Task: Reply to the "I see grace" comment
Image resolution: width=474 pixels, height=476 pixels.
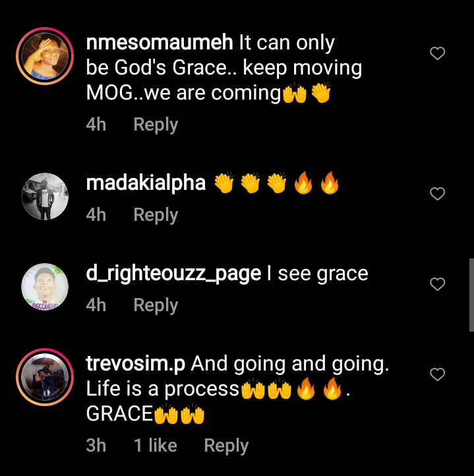Action: point(156,305)
